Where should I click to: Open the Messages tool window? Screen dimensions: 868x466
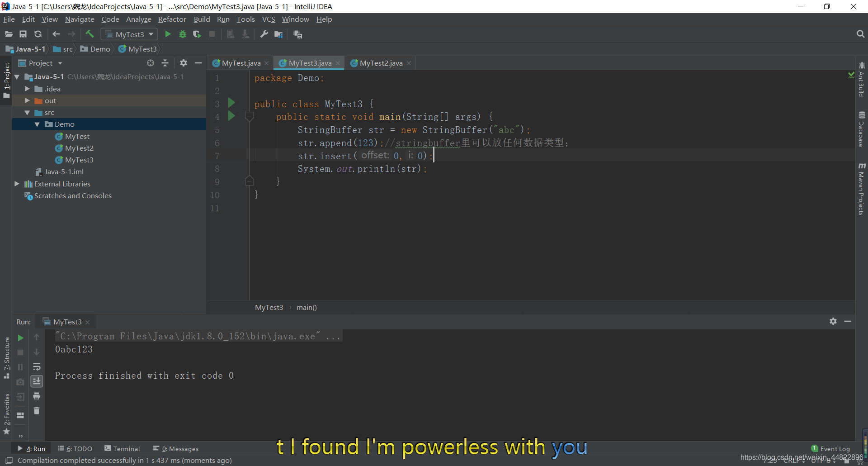tap(176, 449)
